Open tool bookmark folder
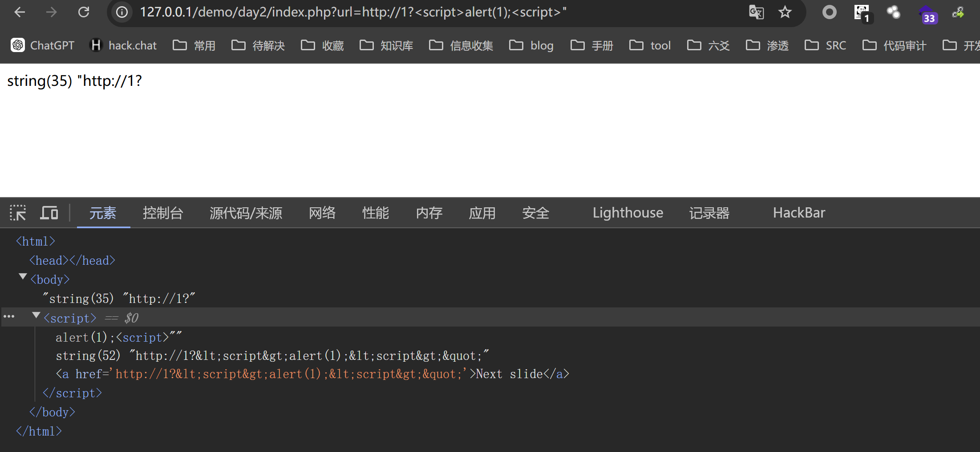 [x=650, y=45]
